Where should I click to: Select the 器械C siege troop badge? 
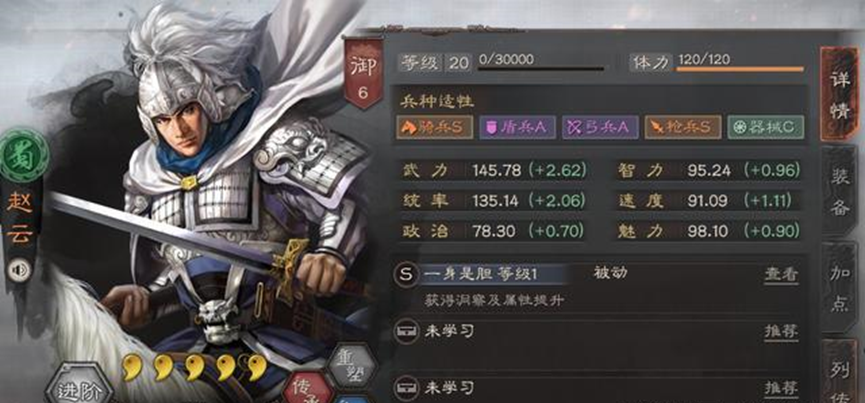pos(765,127)
